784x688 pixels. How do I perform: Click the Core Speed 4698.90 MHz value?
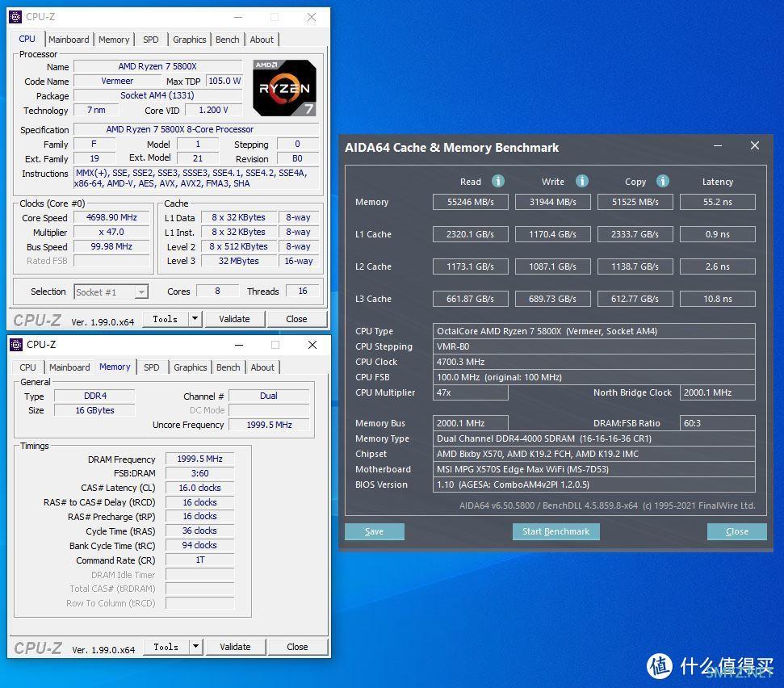111,217
